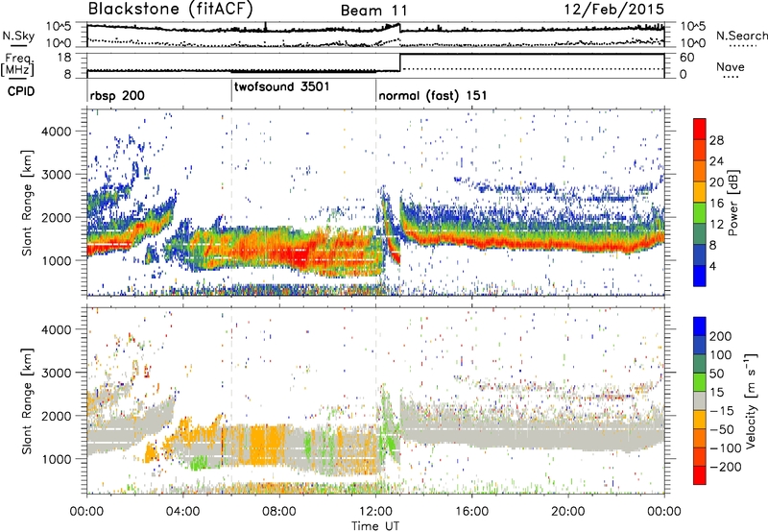Click the dashed CPID boundary at 12:00 in the power panel
The width and height of the screenshot is (768, 532).
click(x=376, y=203)
